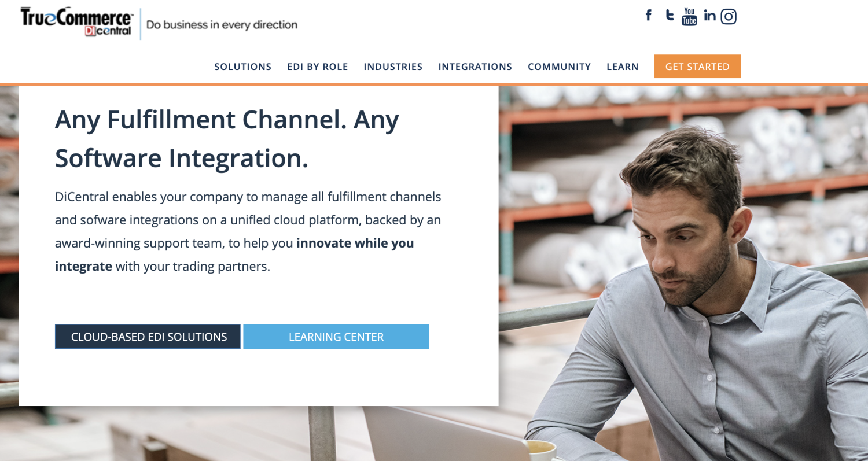Expand the Industries navigation item

click(x=393, y=67)
